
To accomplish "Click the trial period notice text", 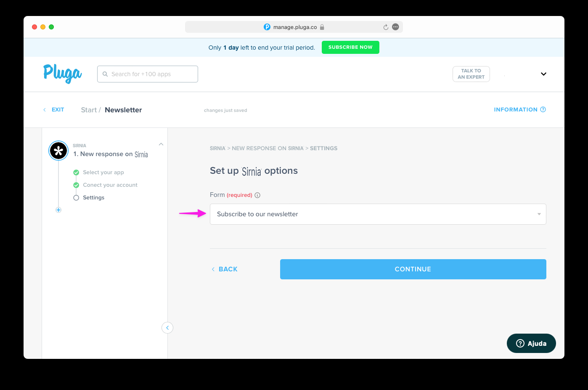I will point(262,48).
